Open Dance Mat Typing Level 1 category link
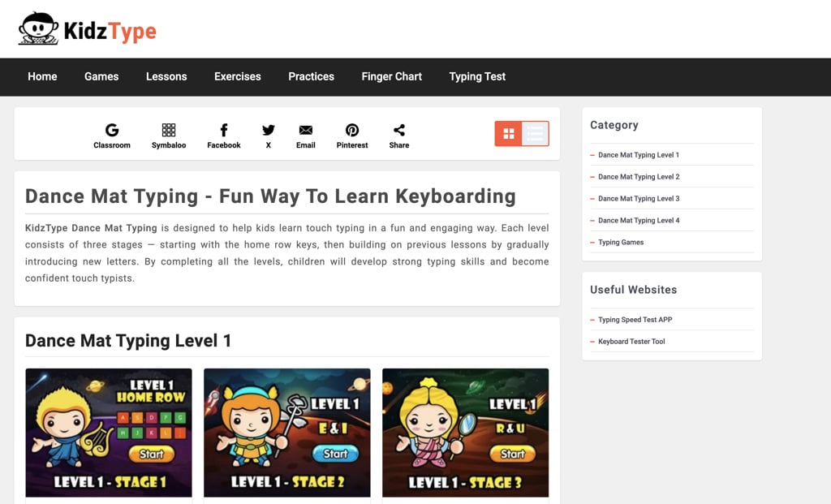The height and width of the screenshot is (504, 831). pyautogui.click(x=638, y=155)
